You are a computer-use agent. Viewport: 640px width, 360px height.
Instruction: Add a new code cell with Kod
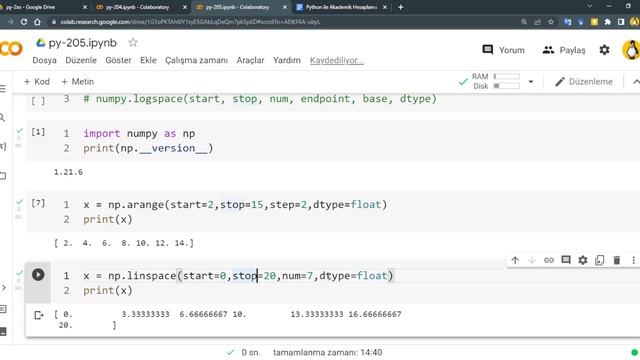37,82
